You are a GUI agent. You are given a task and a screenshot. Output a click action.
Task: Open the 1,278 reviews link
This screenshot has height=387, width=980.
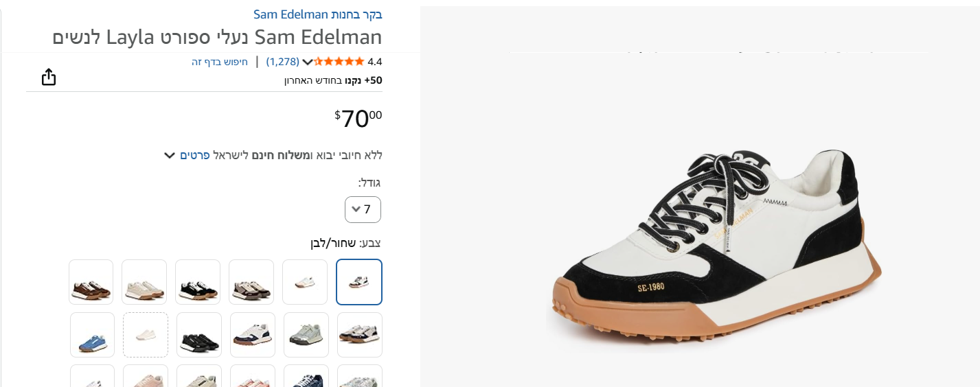283,62
